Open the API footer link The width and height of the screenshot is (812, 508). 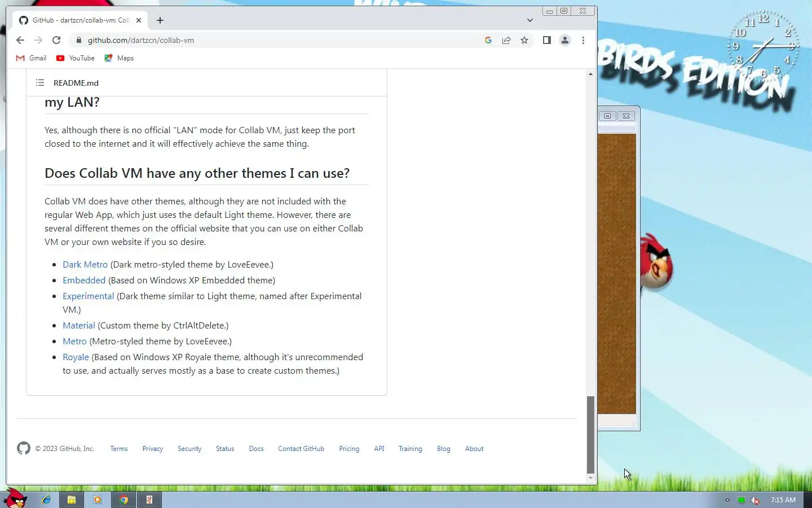(x=379, y=449)
